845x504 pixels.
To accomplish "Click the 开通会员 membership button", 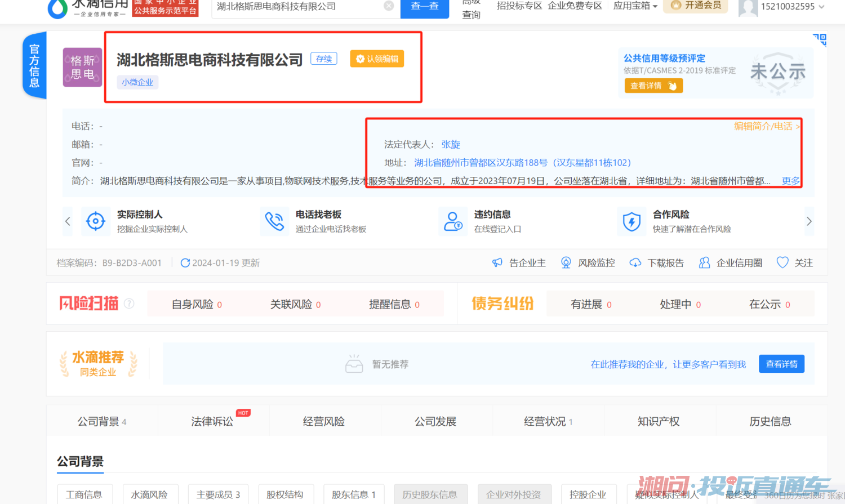I will tap(696, 6).
